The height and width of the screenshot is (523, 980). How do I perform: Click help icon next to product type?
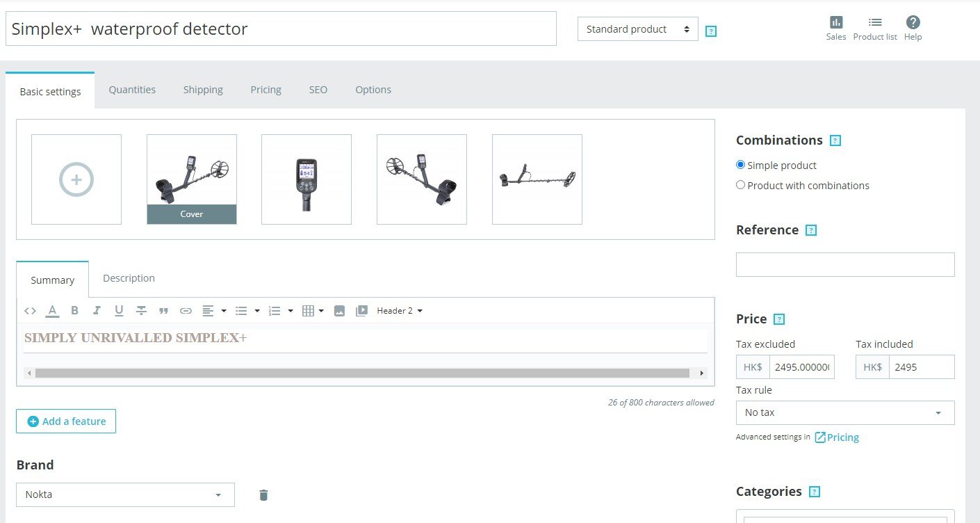(x=711, y=31)
